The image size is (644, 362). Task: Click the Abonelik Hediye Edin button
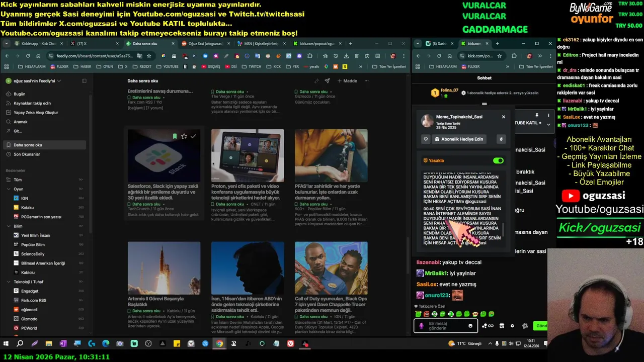point(459,139)
